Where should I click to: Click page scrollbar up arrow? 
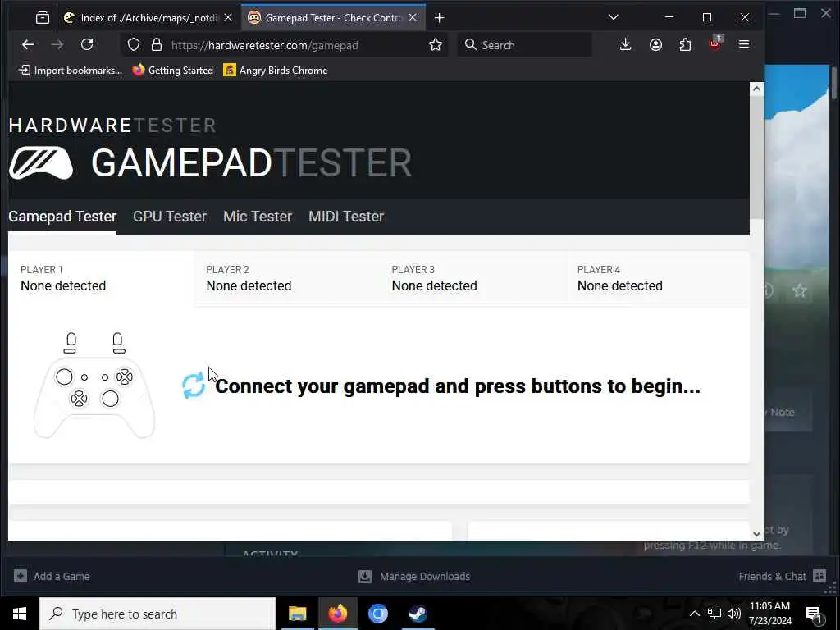pyautogui.click(x=756, y=89)
